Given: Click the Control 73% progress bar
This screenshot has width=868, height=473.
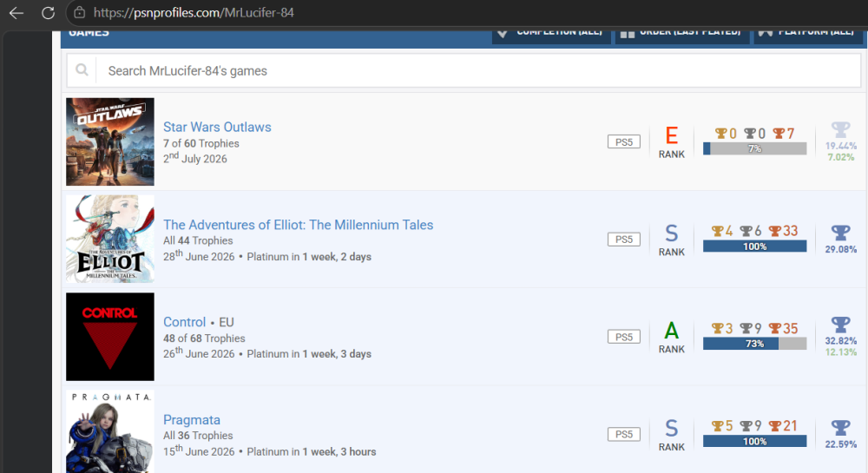Looking at the screenshot, I should [x=754, y=344].
